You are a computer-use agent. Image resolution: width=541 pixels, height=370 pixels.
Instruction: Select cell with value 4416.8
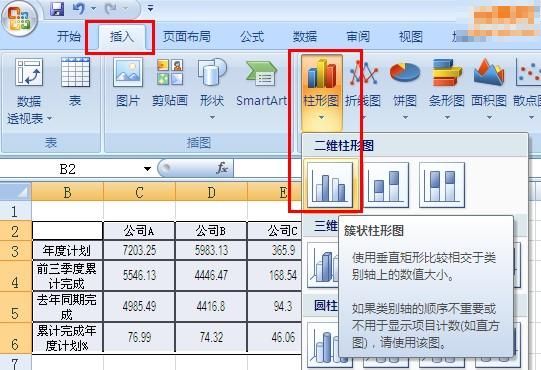(211, 306)
